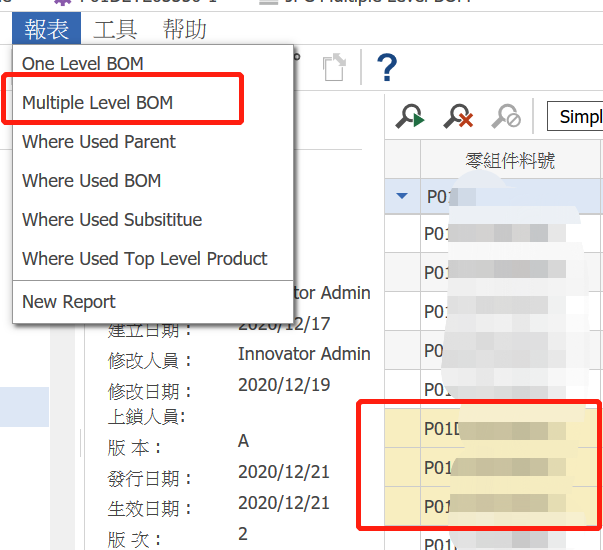This screenshot has height=550, width=603.
Task: Open the 帮助 menu
Action: [x=185, y=29]
